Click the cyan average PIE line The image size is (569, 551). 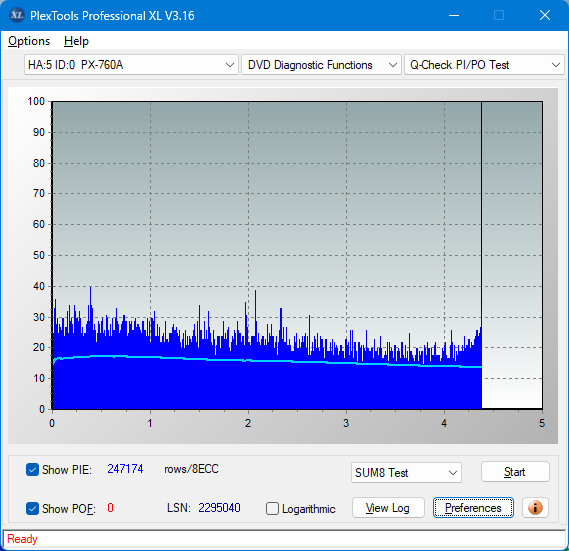[267, 361]
